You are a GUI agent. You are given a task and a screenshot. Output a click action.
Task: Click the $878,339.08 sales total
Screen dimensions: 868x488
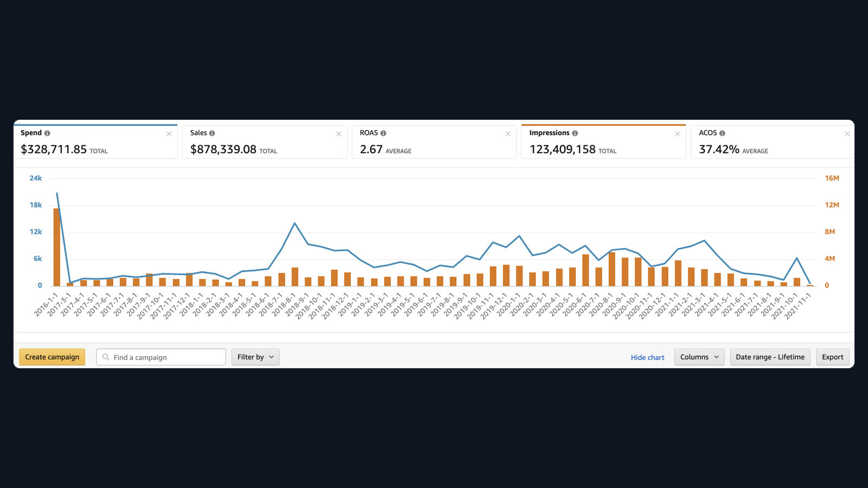pos(223,149)
